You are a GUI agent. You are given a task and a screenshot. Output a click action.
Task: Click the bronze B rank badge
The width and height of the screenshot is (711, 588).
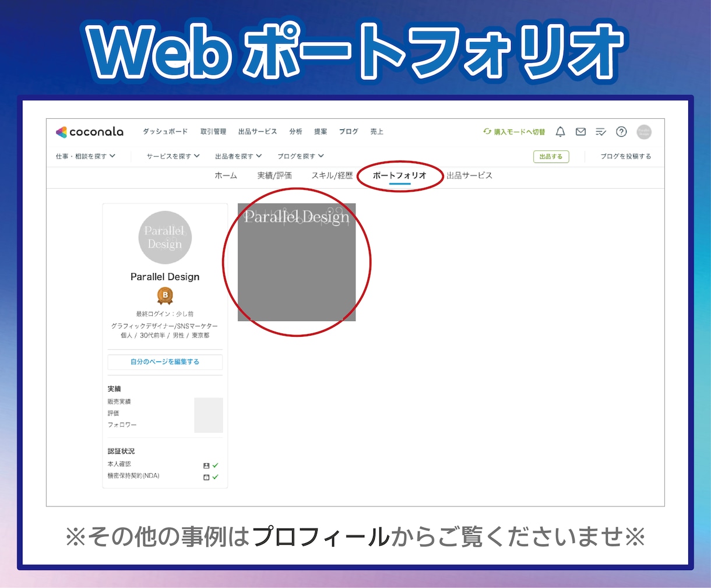tap(165, 296)
